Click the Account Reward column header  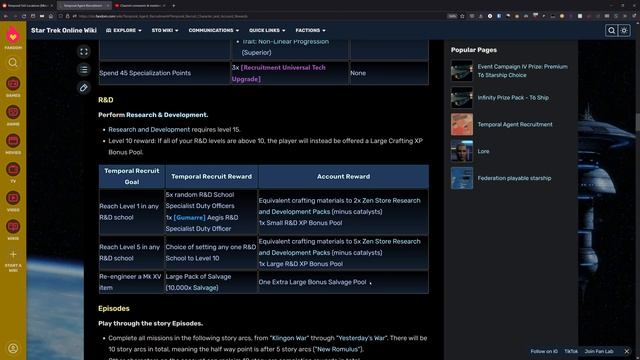pos(343,176)
